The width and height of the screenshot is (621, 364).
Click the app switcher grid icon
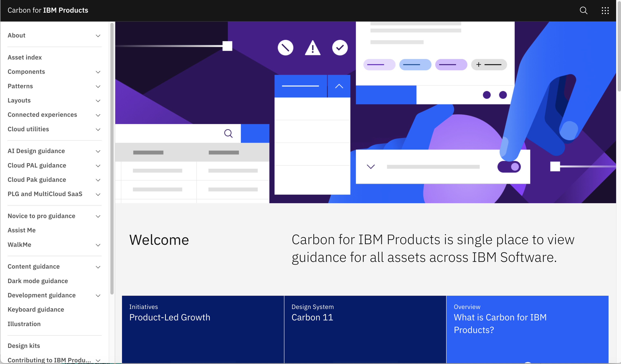(605, 10)
